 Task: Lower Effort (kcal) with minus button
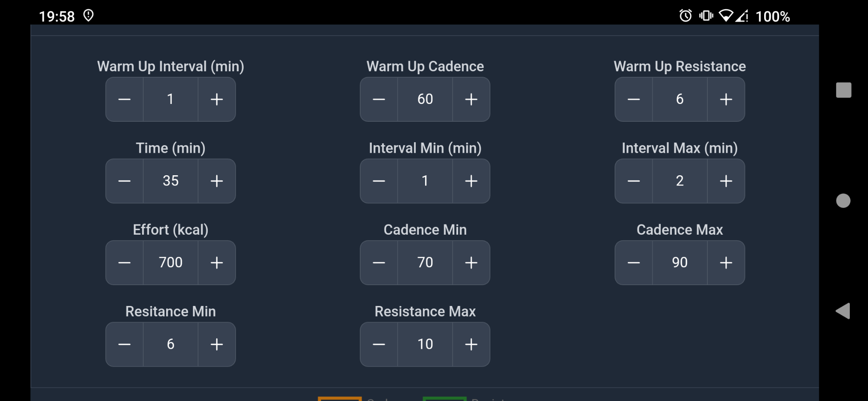pos(124,263)
